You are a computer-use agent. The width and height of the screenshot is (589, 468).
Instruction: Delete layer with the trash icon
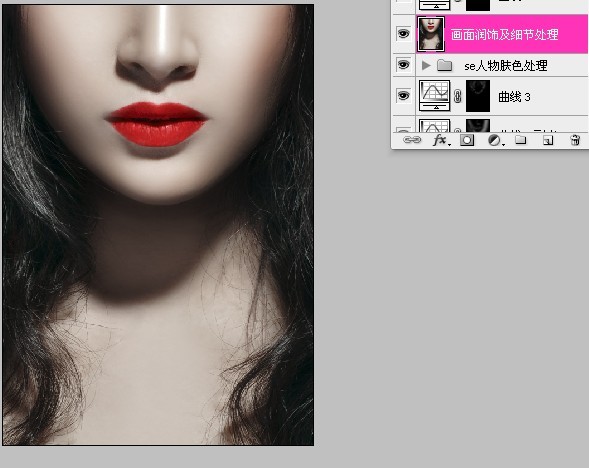pos(575,140)
